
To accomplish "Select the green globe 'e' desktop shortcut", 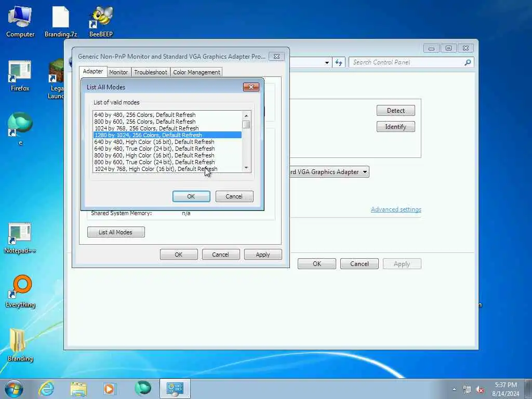I will coord(20,128).
